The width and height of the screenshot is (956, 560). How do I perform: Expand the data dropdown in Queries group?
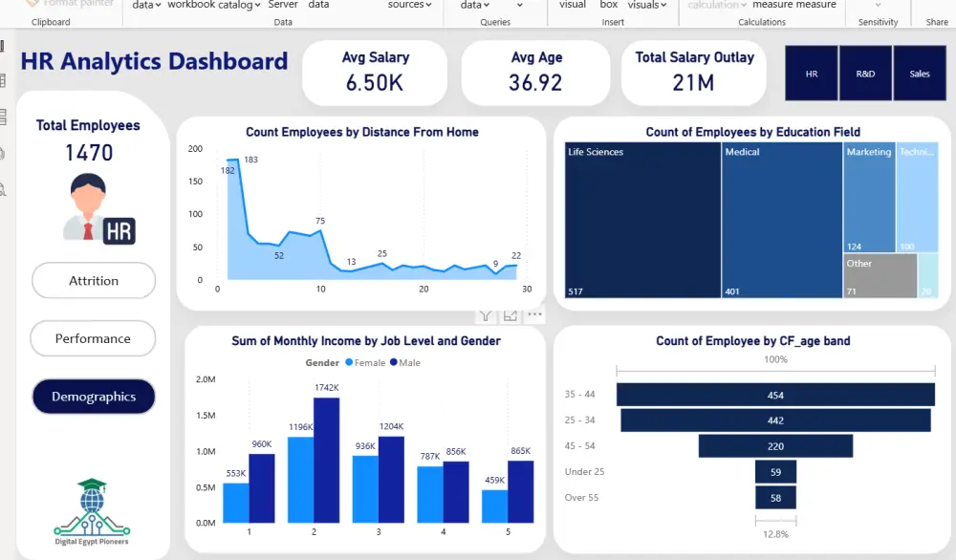475,5
